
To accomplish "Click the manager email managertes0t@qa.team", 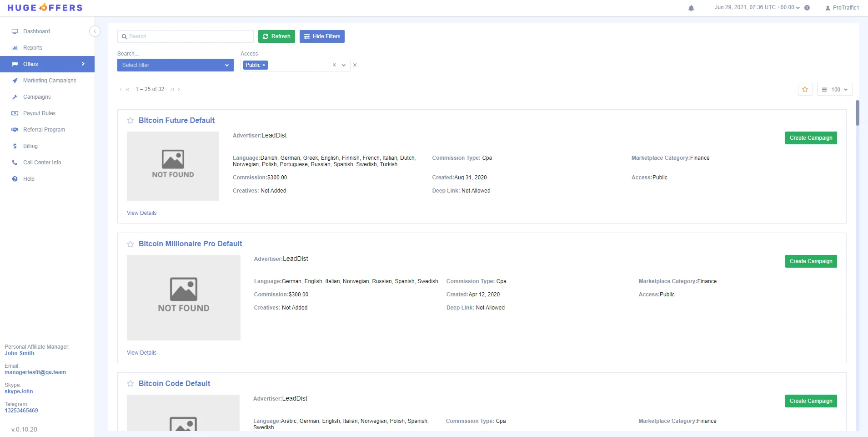I will click(35, 372).
